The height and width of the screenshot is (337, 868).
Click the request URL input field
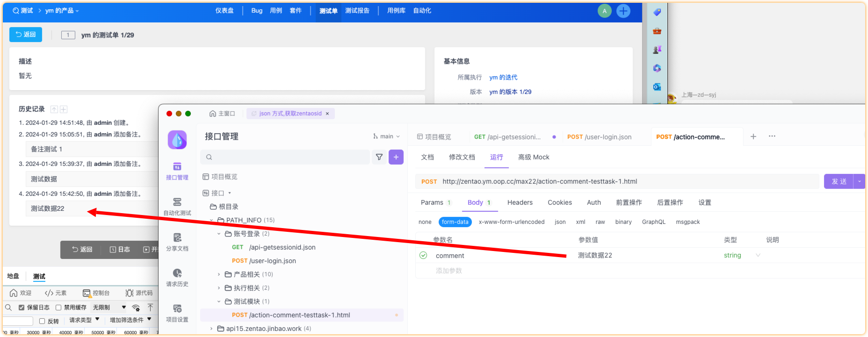(617, 181)
